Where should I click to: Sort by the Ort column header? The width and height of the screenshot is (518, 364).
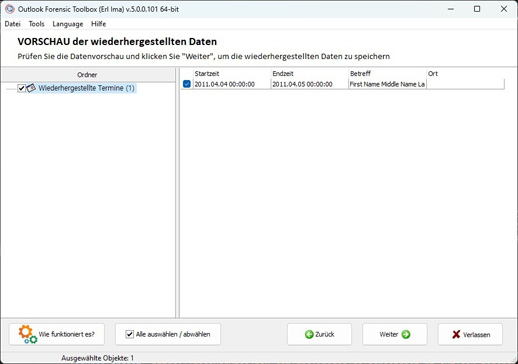(465, 74)
